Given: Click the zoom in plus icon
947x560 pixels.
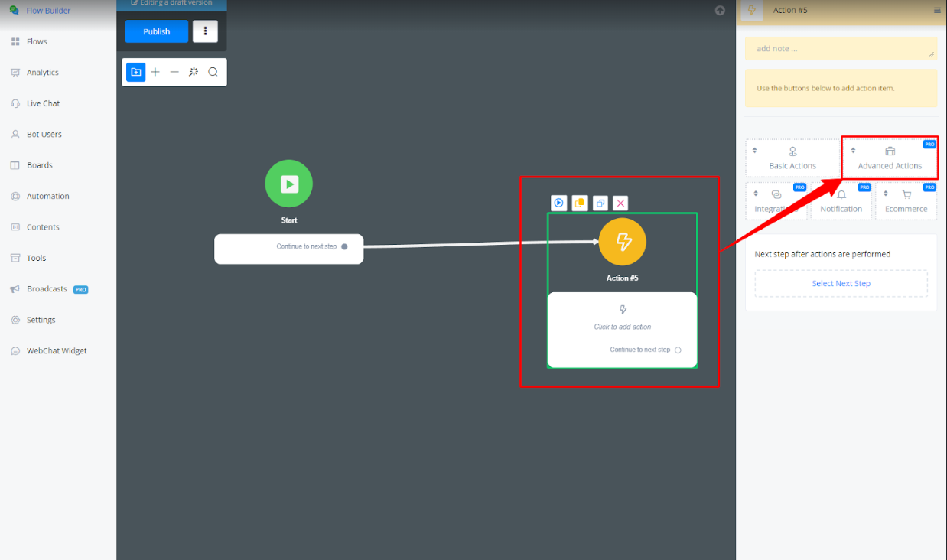Looking at the screenshot, I should [x=155, y=72].
